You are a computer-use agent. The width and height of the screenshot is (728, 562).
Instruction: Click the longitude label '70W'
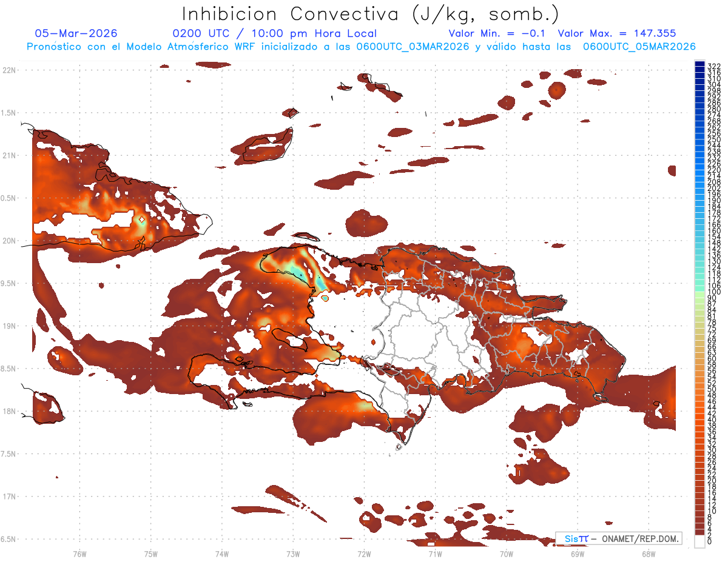pos(507,554)
